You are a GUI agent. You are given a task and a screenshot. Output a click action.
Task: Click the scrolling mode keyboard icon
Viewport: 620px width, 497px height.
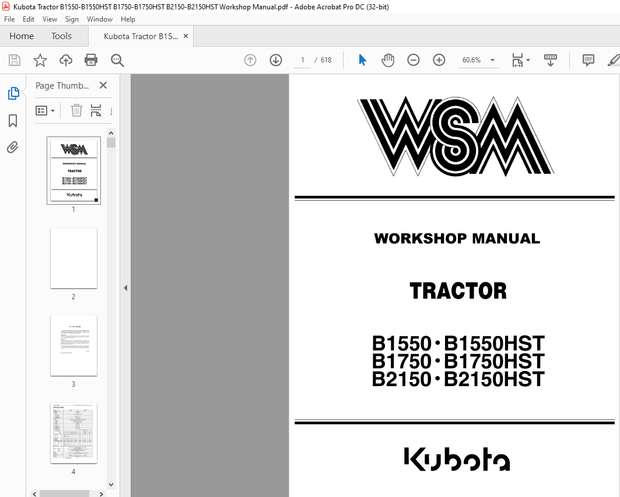pos(550,60)
